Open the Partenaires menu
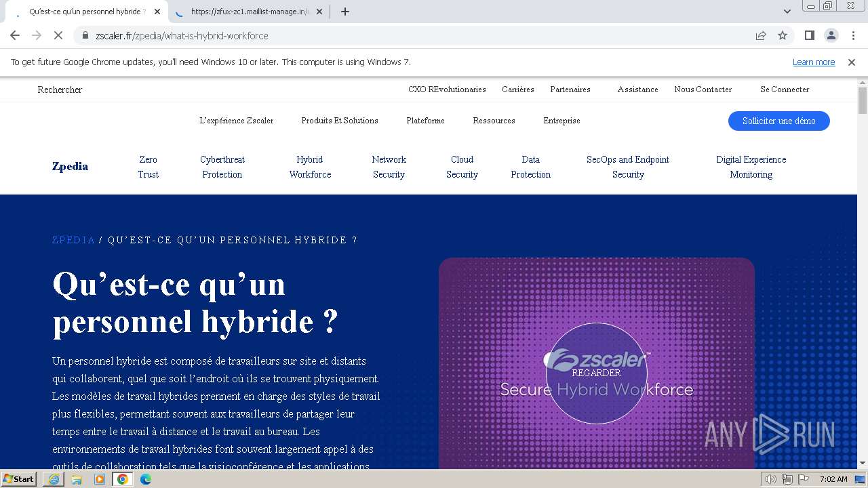 pos(570,89)
